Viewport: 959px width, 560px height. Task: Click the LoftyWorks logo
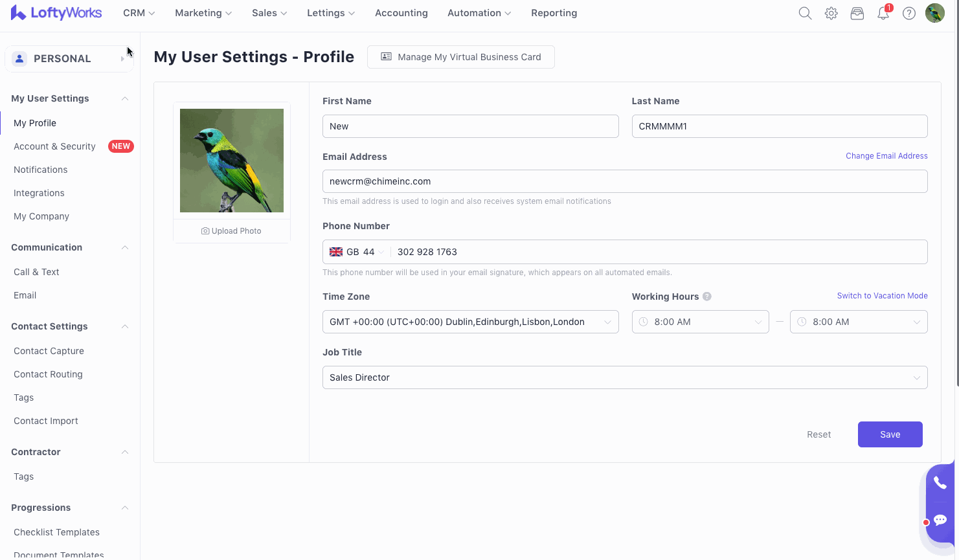click(x=56, y=13)
